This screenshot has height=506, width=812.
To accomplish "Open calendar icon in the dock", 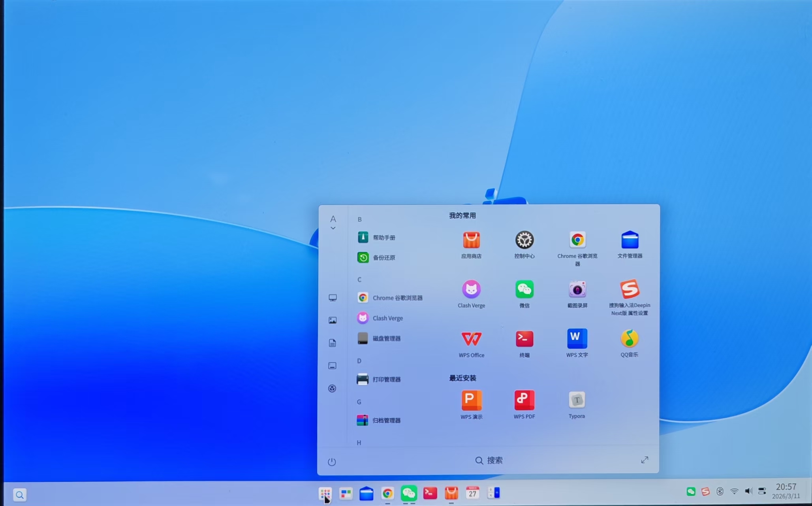I will [472, 493].
